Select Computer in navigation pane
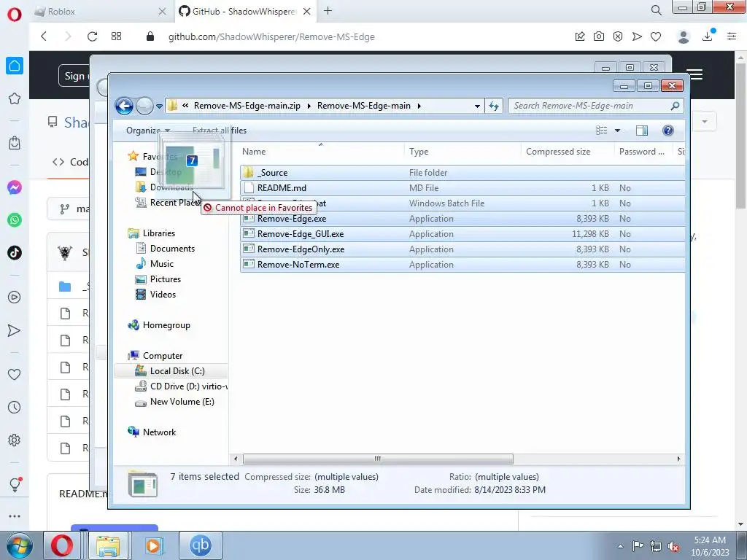The height and width of the screenshot is (560, 747). (163, 356)
